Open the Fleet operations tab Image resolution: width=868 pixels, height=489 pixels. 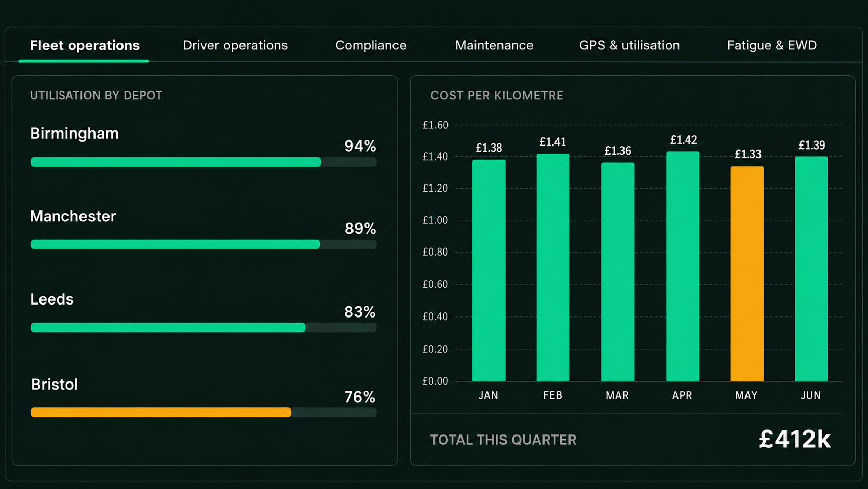(85, 45)
